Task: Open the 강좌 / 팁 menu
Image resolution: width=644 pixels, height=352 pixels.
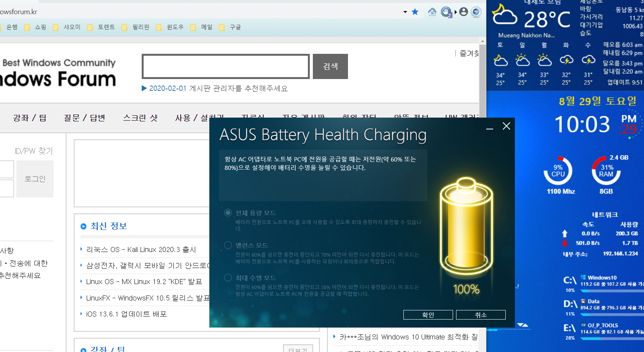Action: tap(30, 118)
